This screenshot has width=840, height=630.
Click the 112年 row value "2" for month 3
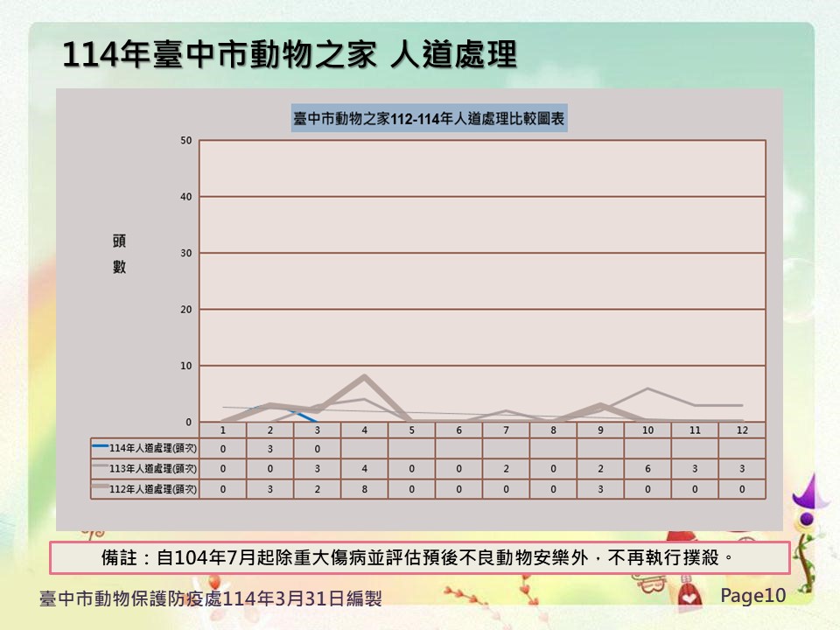[x=317, y=489]
